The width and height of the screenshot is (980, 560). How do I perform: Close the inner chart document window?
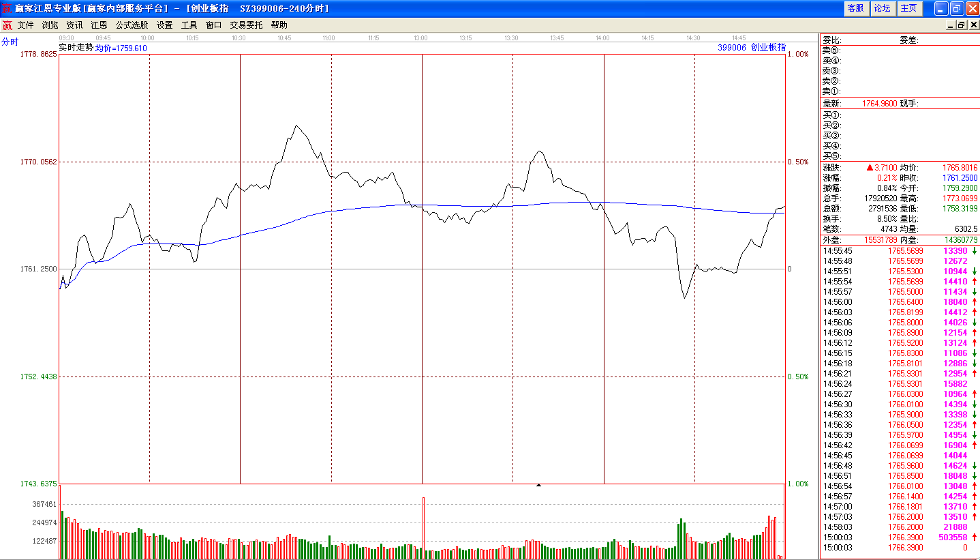[x=973, y=25]
